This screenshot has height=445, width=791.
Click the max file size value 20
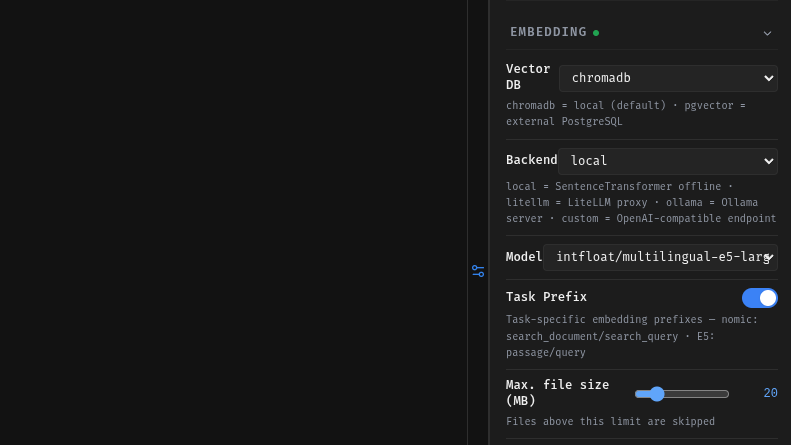click(770, 393)
